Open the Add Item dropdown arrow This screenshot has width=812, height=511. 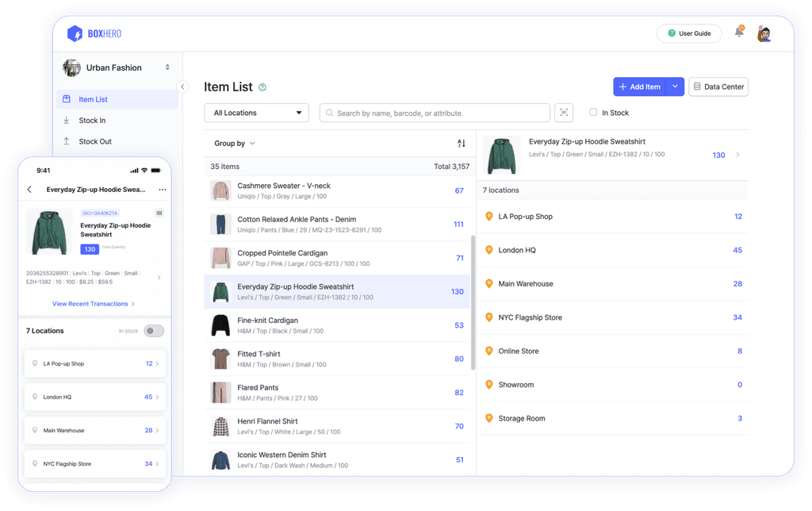[676, 86]
